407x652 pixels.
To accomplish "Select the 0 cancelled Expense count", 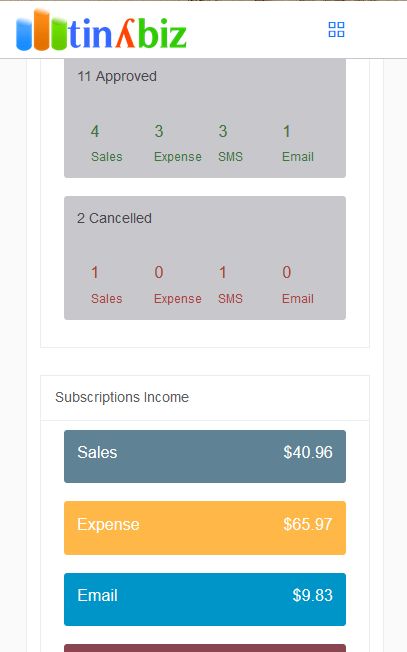I will [x=159, y=273].
